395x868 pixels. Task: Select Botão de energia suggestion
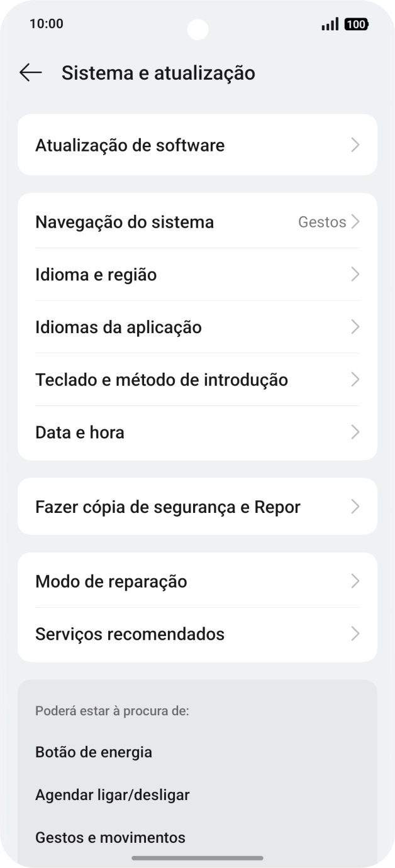[94, 752]
